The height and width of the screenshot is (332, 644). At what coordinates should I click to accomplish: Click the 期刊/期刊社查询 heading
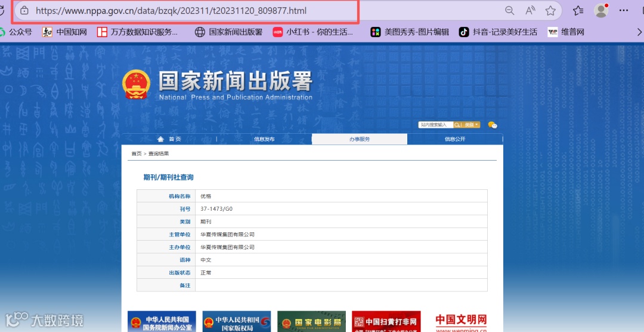coord(168,177)
